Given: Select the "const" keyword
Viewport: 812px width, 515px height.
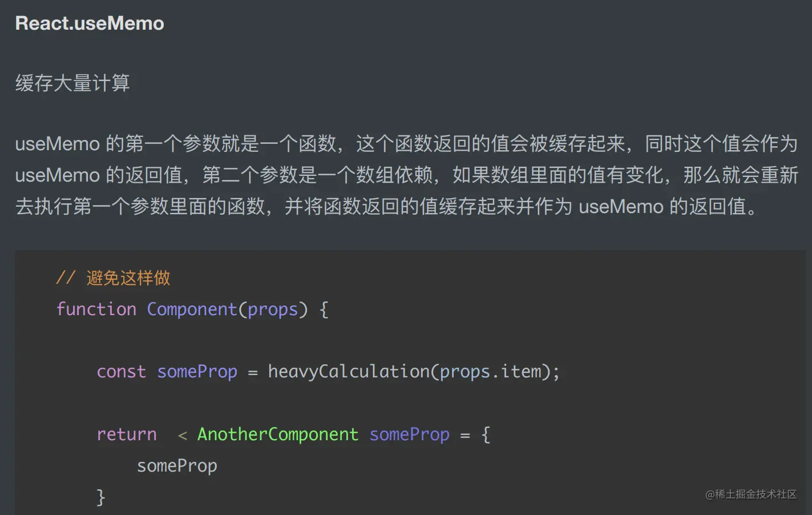Looking at the screenshot, I should (x=121, y=372).
